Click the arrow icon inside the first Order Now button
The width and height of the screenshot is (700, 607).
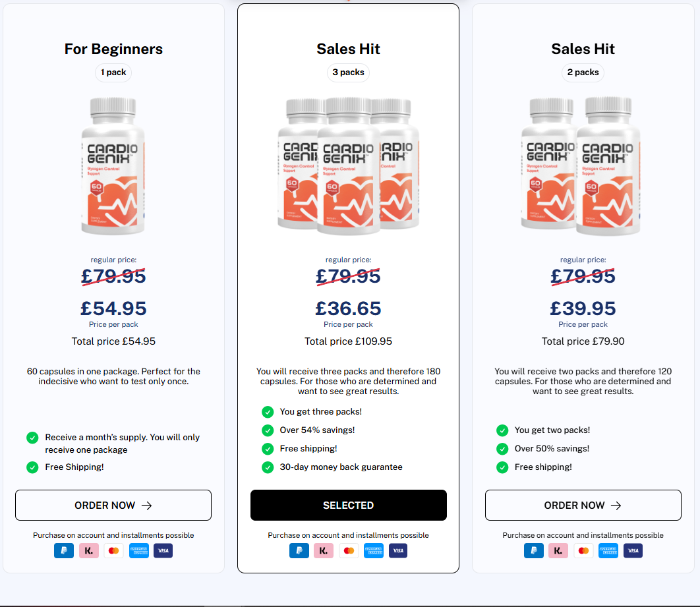(148, 505)
